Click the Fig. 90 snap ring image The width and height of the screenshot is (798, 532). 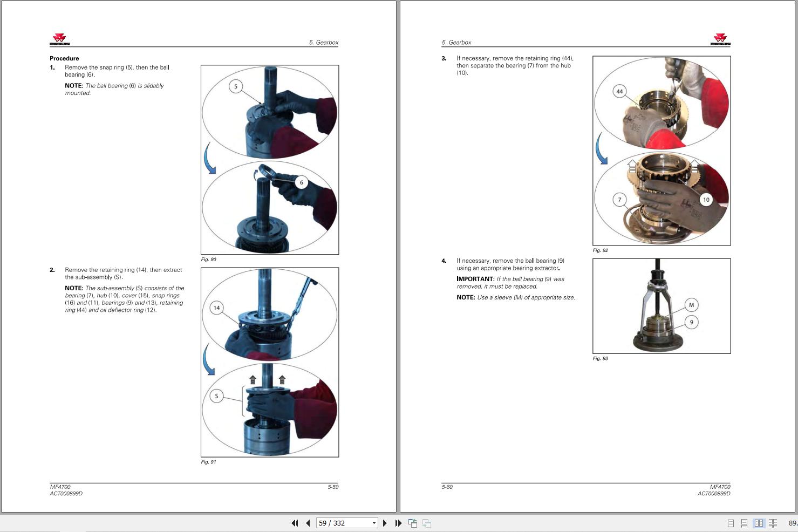(x=270, y=159)
